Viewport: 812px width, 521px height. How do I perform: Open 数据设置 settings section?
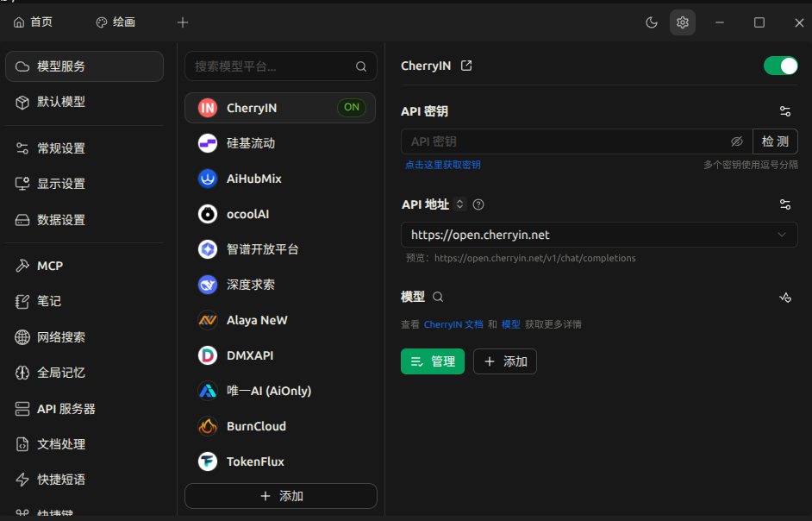click(84, 220)
